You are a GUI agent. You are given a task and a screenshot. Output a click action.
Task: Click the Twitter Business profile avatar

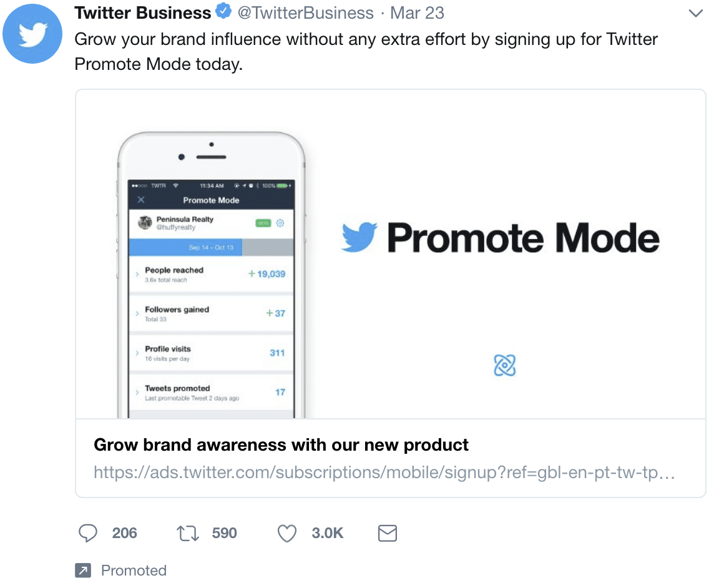coord(32,34)
